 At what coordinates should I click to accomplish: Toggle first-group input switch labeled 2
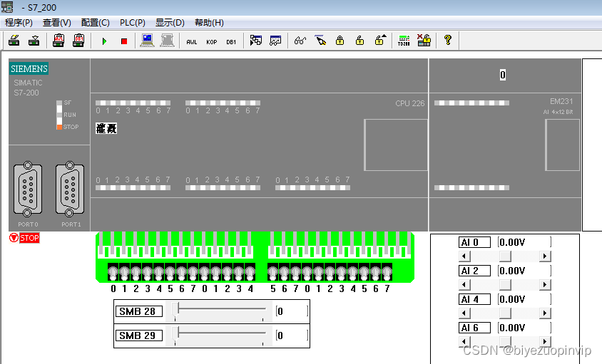136,273
